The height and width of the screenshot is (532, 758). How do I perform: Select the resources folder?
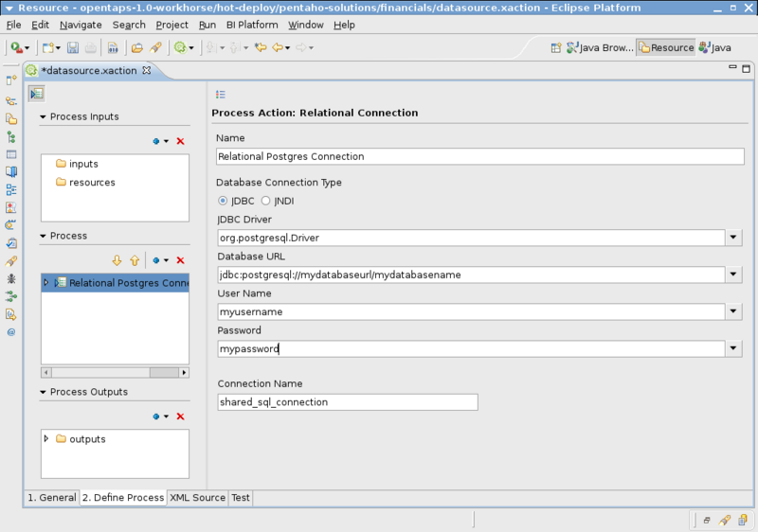[x=85, y=183]
